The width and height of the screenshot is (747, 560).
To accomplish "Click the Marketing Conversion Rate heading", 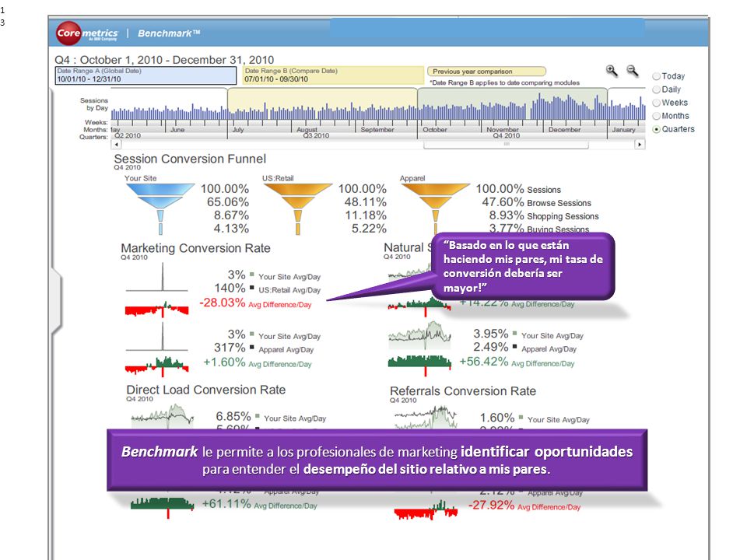I will (195, 248).
